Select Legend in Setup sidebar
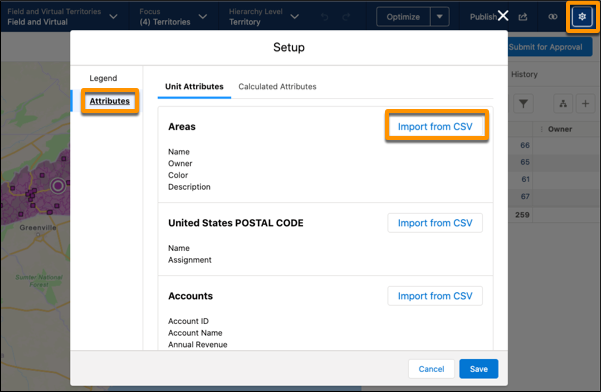This screenshot has width=601, height=392. click(103, 78)
